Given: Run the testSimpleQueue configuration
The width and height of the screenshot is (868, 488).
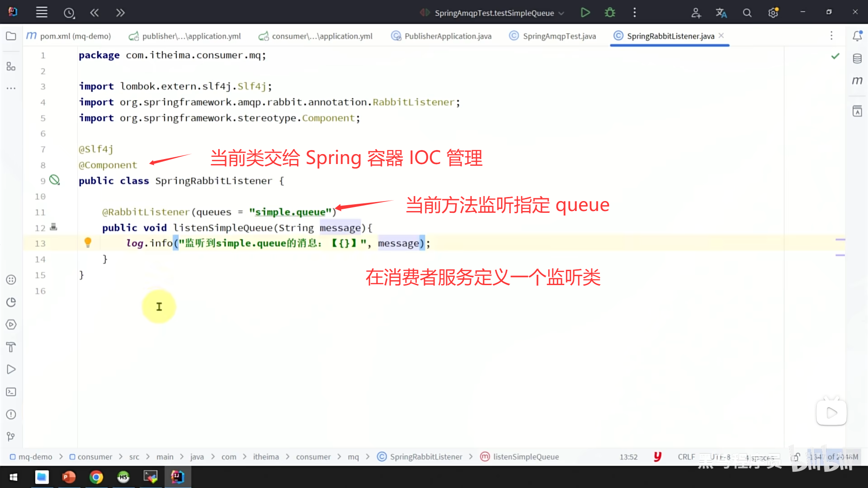Looking at the screenshot, I should [585, 13].
